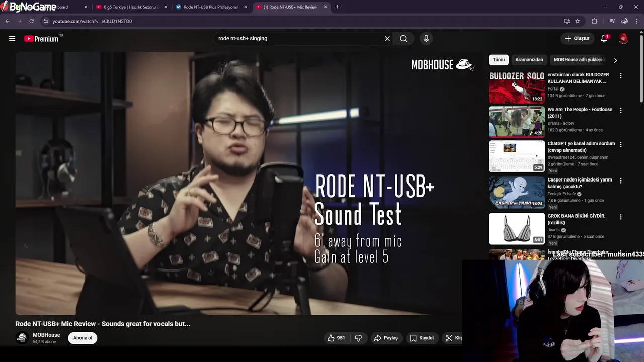Viewport: 644px width, 362px height.
Task: Close the Rode NT-USB Plus Profesyonel tab
Action: 246,7
